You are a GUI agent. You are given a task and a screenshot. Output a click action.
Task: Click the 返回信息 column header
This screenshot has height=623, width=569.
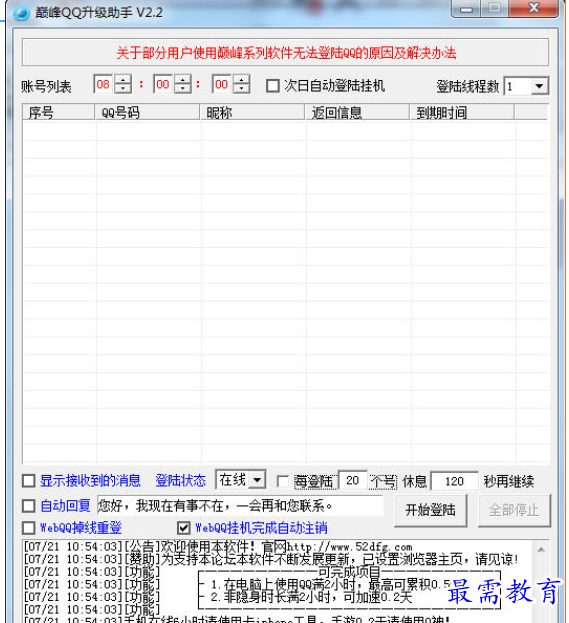[x=357, y=112]
